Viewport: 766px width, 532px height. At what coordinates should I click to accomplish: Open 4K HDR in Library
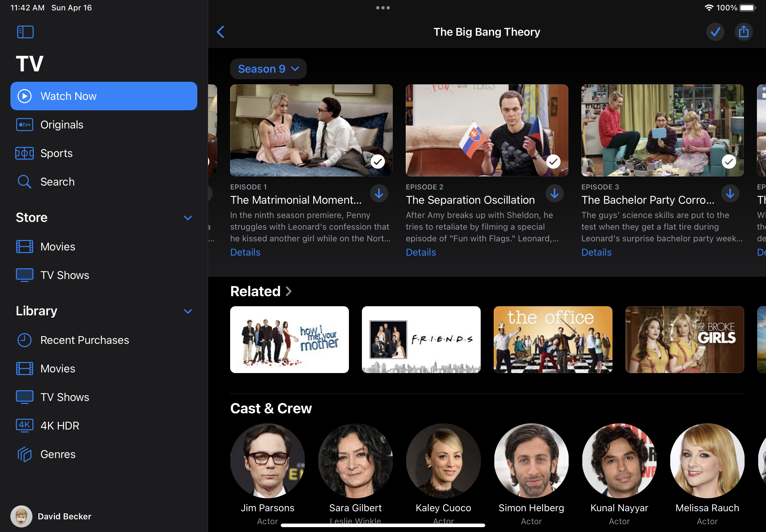[104, 426]
